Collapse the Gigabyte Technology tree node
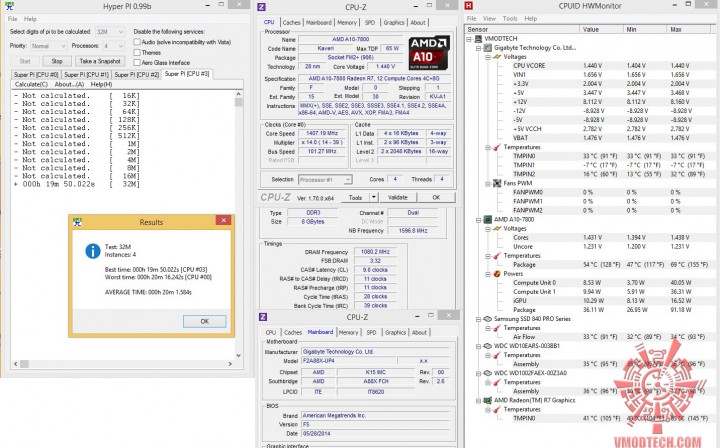Image resolution: width=720 pixels, height=448 pixels. [x=478, y=48]
